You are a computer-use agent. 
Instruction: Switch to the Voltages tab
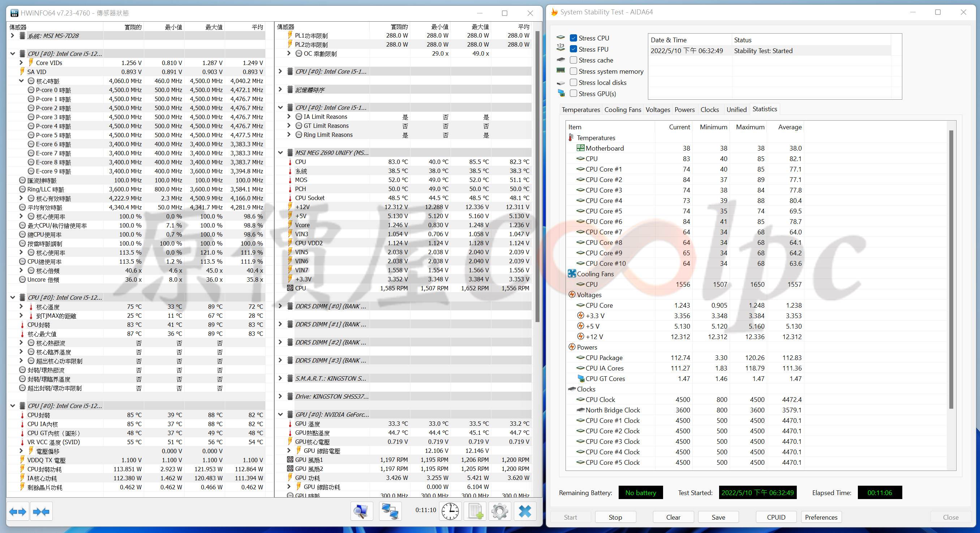click(x=657, y=109)
